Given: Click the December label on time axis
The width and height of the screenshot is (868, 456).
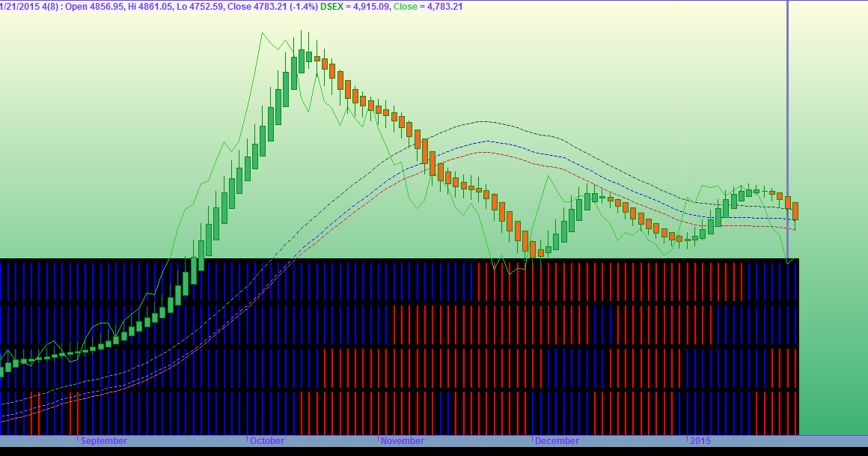Looking at the screenshot, I should tap(557, 441).
